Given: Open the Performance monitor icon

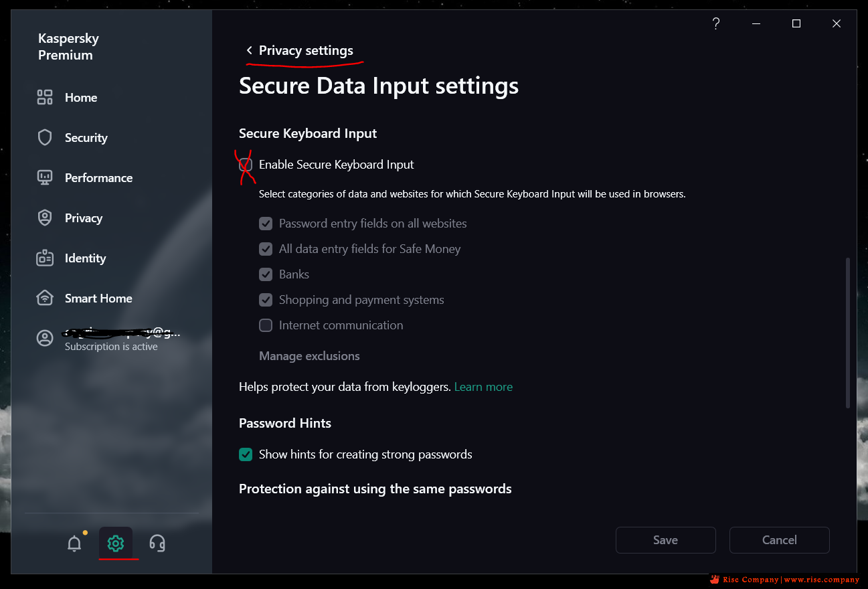Looking at the screenshot, I should pos(45,178).
